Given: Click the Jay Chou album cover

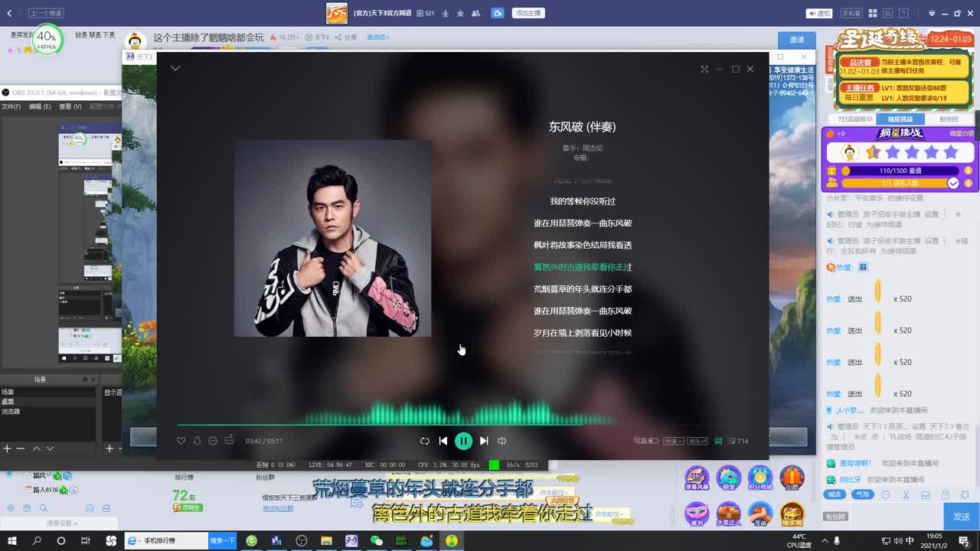Looking at the screenshot, I should coord(332,238).
